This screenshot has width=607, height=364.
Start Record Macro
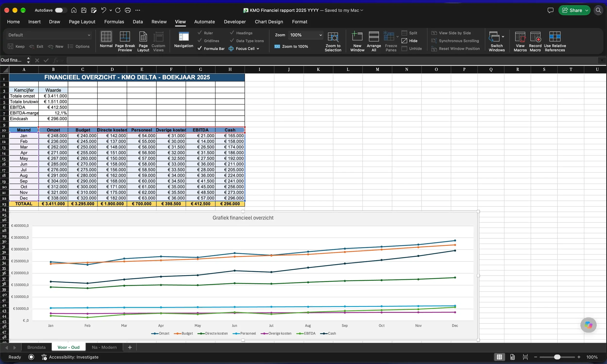pos(535,41)
